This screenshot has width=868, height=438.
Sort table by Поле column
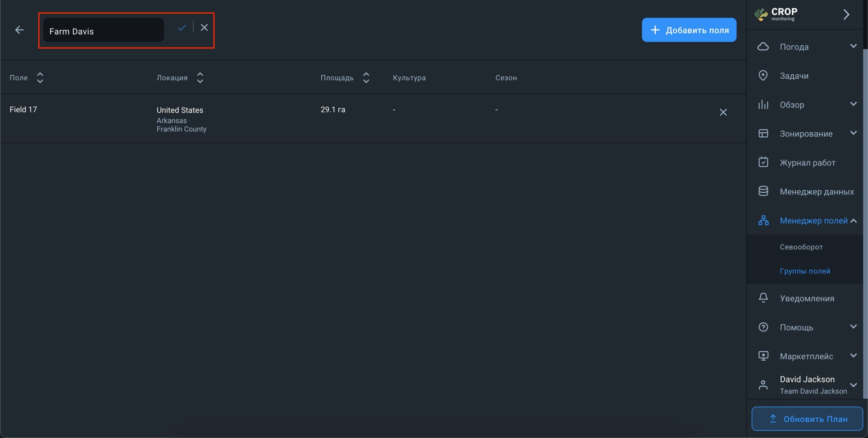[x=40, y=78]
